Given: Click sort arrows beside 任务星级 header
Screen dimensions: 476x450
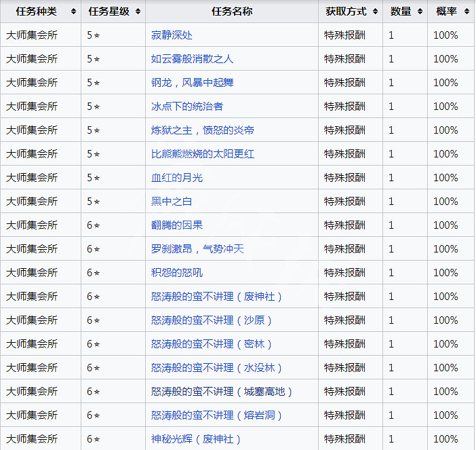Looking at the screenshot, I should (138, 12).
